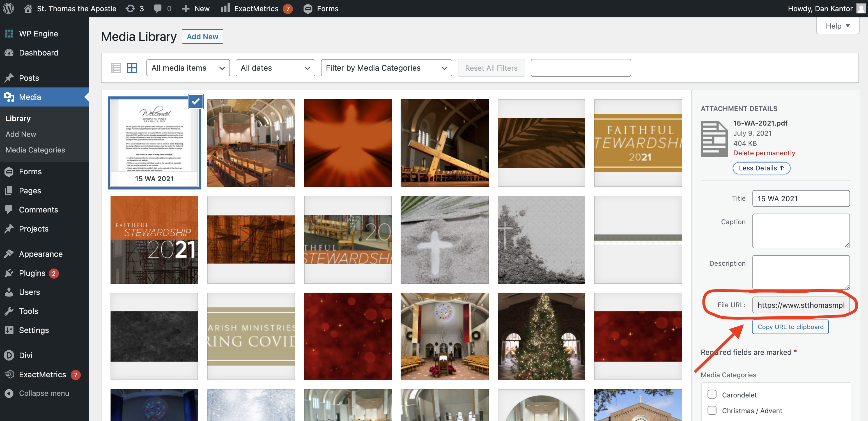Open the St. Thomas the Apostle home icon
Image resolution: width=868 pixels, height=421 pixels.
point(28,8)
